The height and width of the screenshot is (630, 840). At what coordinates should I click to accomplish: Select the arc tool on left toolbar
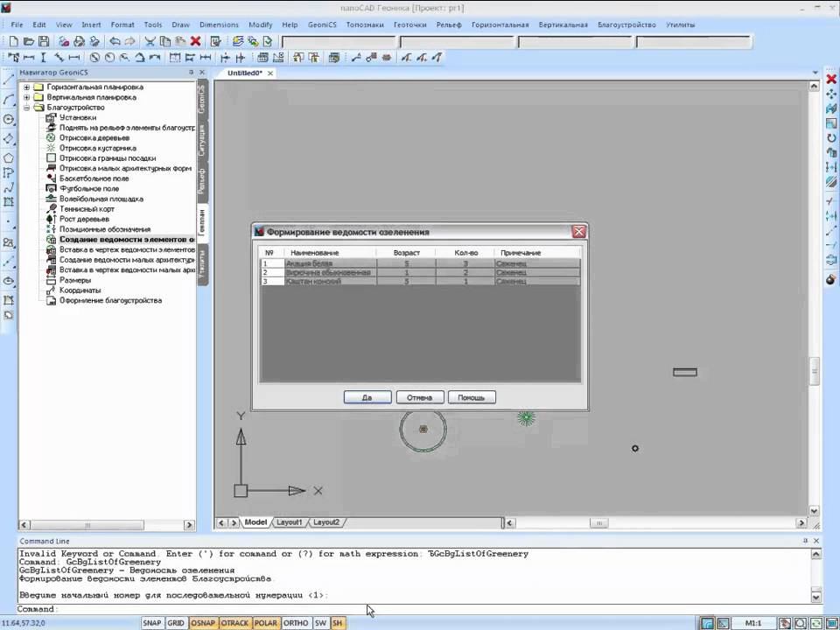coord(9,100)
